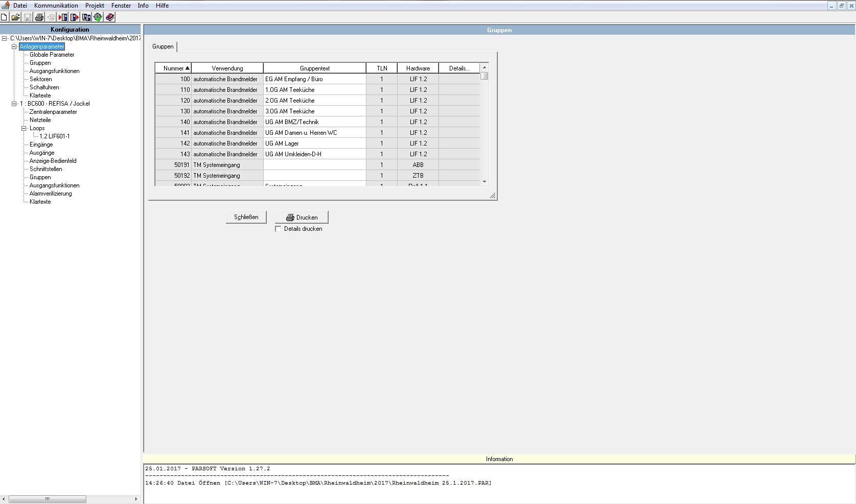Viewport: 856px width, 504px height.
Task: Click the toolbar icon with arrow pointing into panel
Action: click(63, 17)
